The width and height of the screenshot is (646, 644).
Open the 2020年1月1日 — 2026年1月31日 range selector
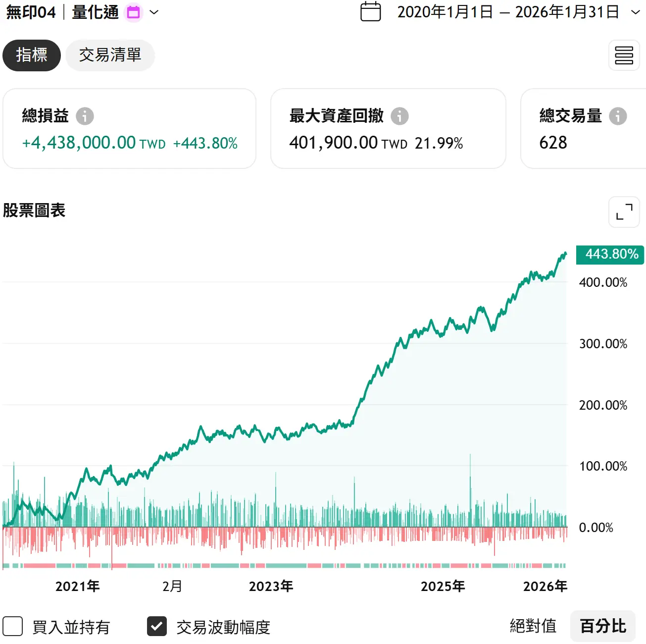point(508,12)
